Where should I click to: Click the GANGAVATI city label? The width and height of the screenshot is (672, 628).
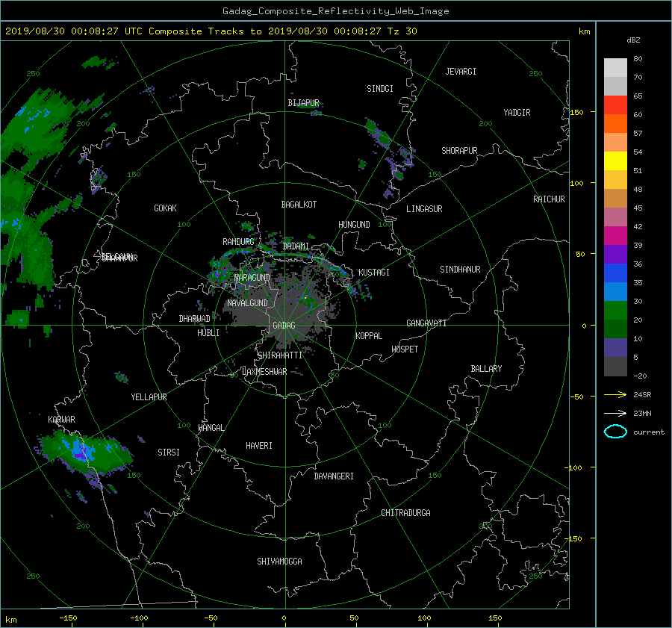[426, 323]
